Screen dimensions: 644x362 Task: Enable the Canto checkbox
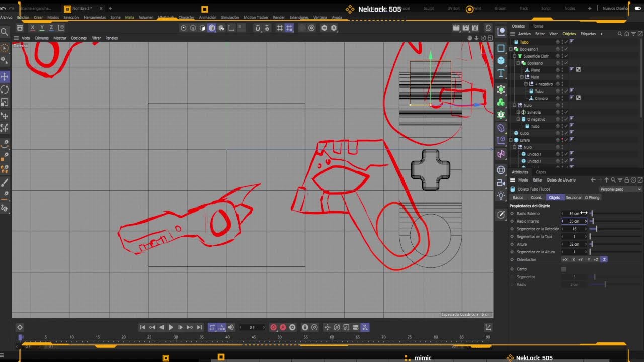click(x=563, y=269)
